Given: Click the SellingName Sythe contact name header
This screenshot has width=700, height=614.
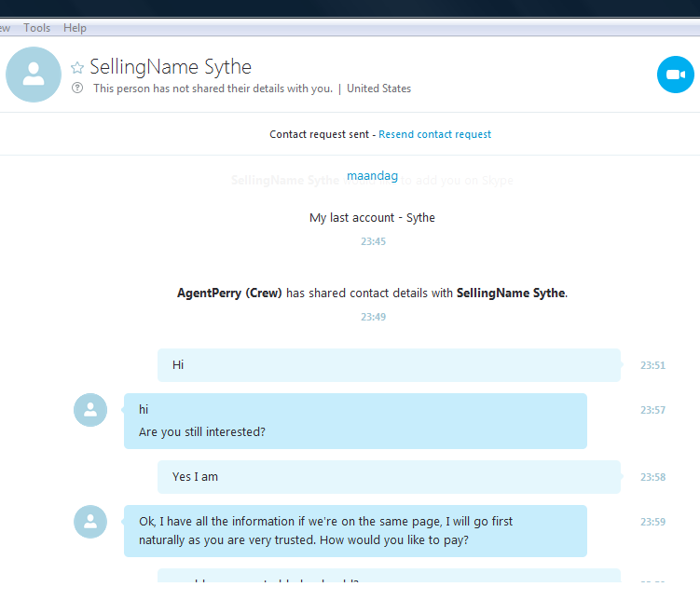Looking at the screenshot, I should 171,67.
